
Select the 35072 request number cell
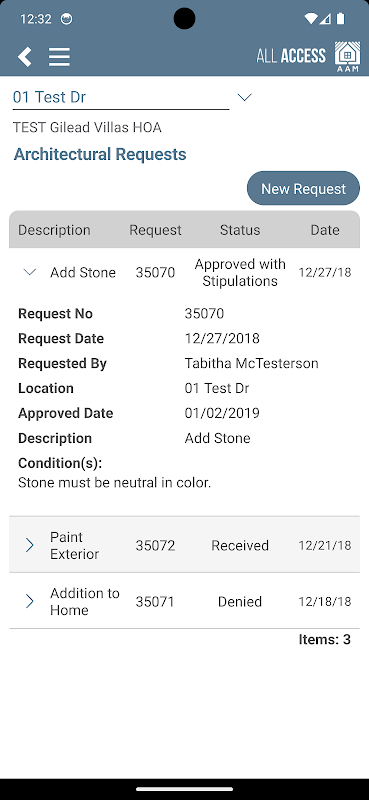[x=155, y=545]
